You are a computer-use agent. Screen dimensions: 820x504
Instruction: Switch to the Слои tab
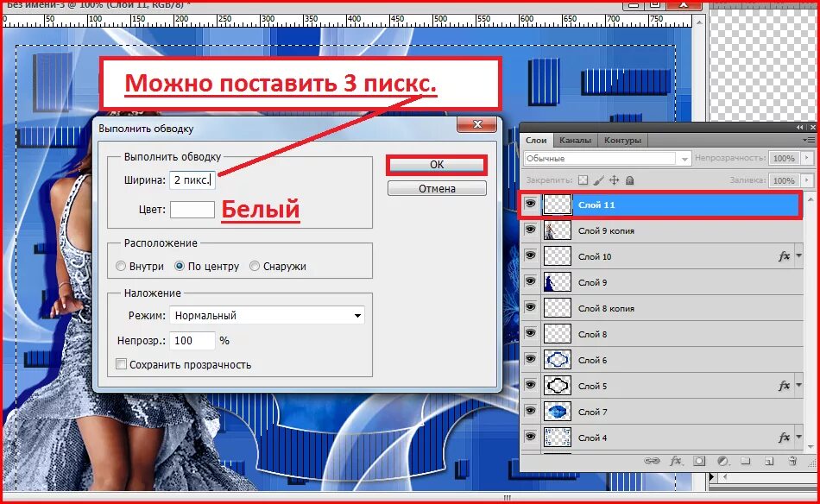tap(536, 140)
